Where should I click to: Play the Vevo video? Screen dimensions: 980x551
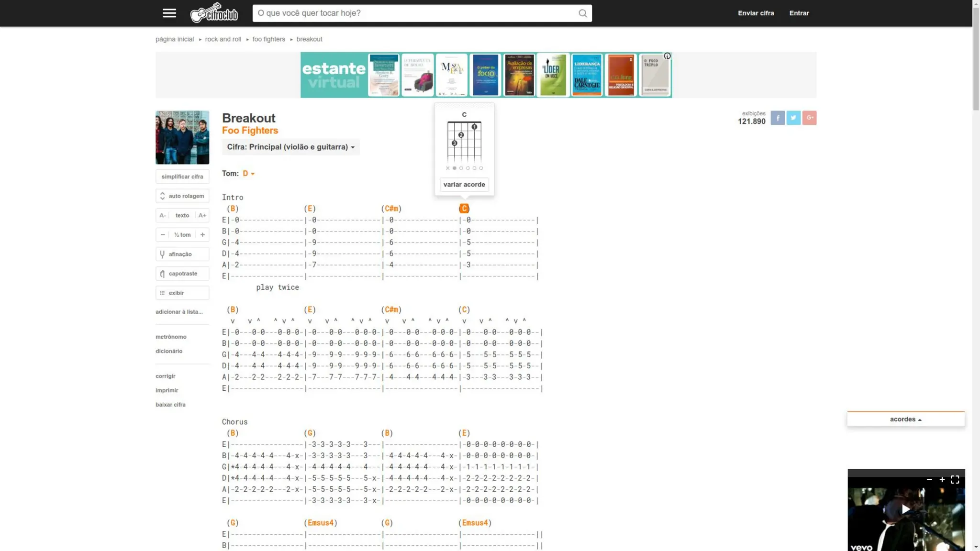905,509
